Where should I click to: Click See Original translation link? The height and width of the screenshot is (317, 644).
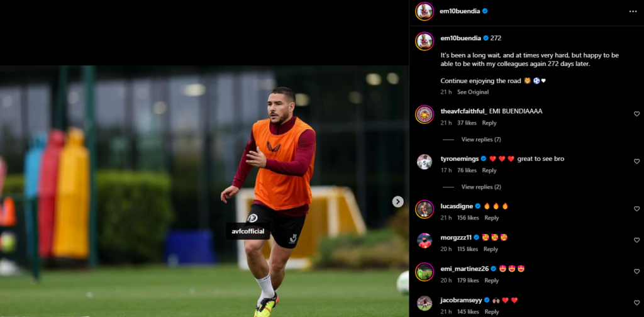coord(473,92)
